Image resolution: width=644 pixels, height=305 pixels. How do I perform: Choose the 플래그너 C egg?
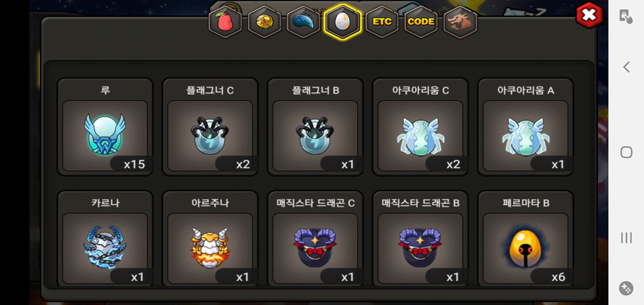click(210, 127)
